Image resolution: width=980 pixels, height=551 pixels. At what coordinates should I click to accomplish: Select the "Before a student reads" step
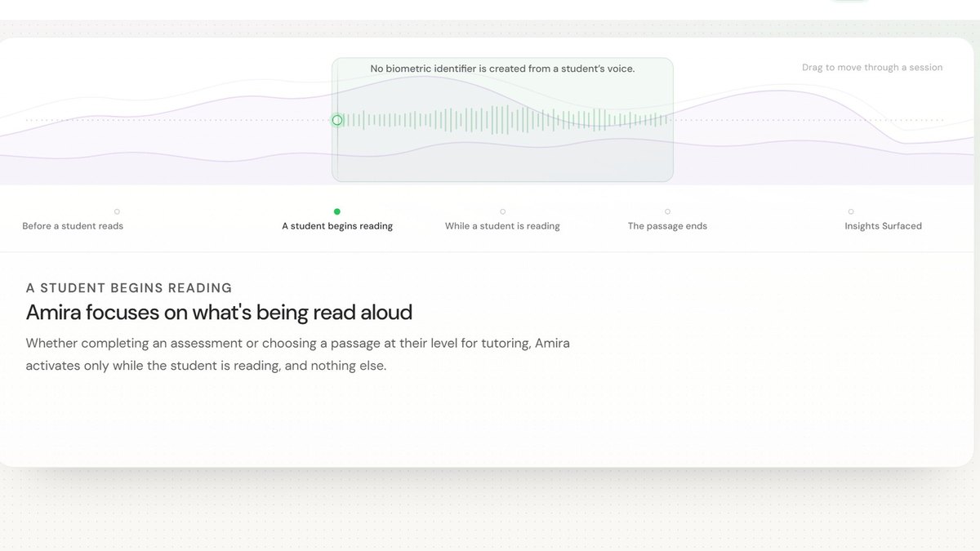(73, 226)
